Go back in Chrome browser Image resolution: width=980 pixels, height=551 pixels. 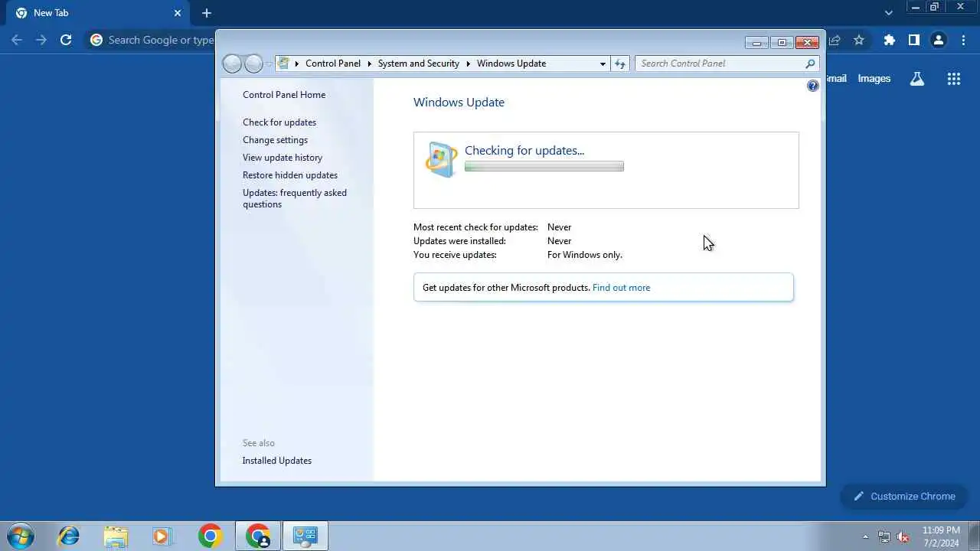click(17, 40)
